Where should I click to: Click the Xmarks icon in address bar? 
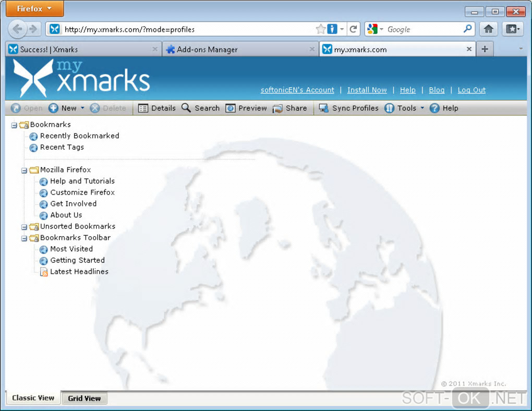[x=55, y=29]
